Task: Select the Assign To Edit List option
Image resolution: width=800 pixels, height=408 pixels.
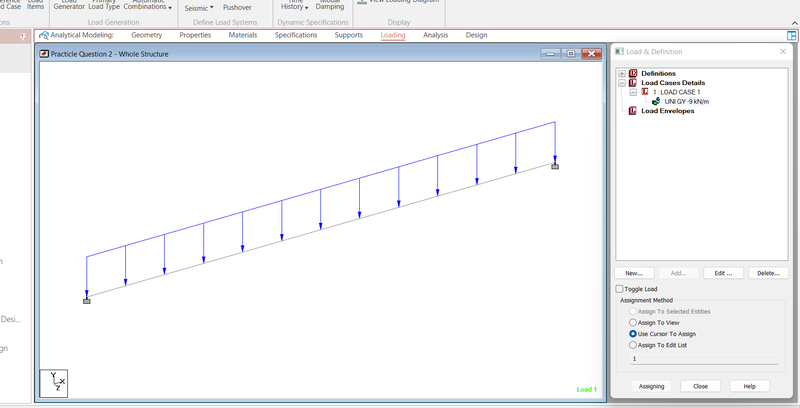Action: click(633, 345)
